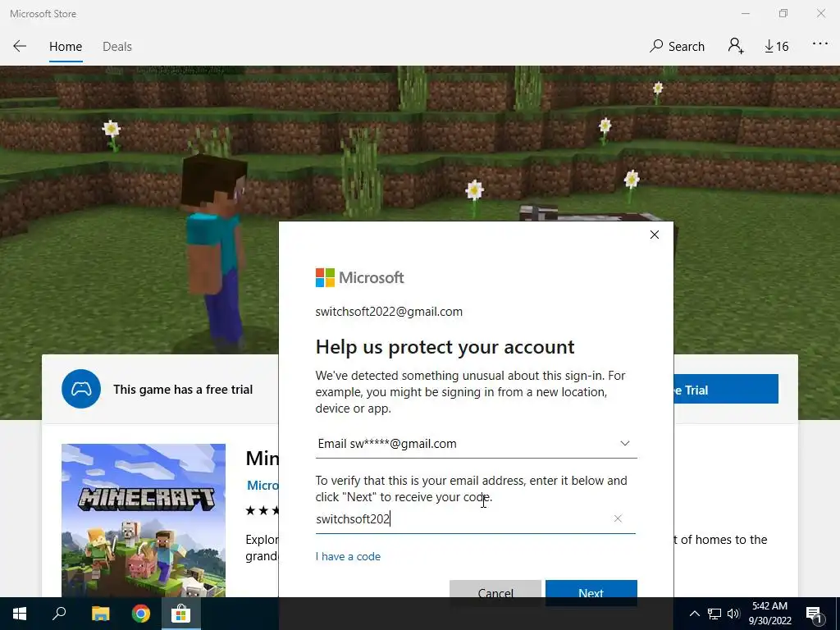Open the Windows Start menu

click(20, 614)
